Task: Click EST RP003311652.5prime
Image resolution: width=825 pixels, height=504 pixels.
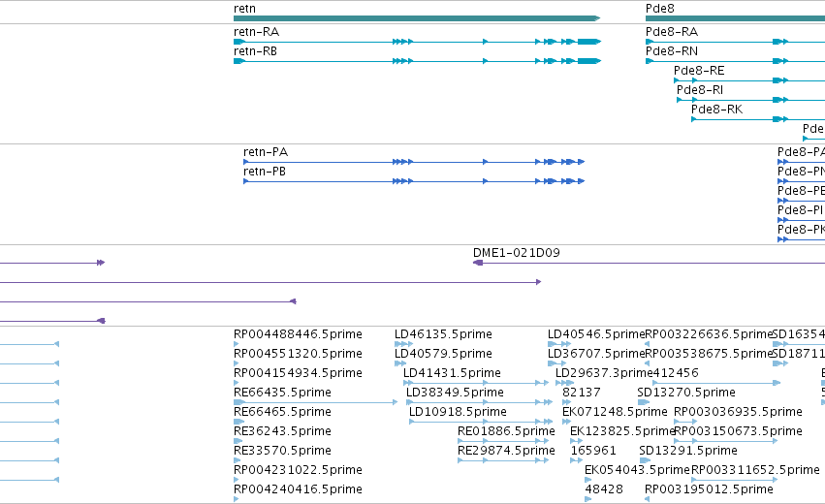Action: click(755, 470)
